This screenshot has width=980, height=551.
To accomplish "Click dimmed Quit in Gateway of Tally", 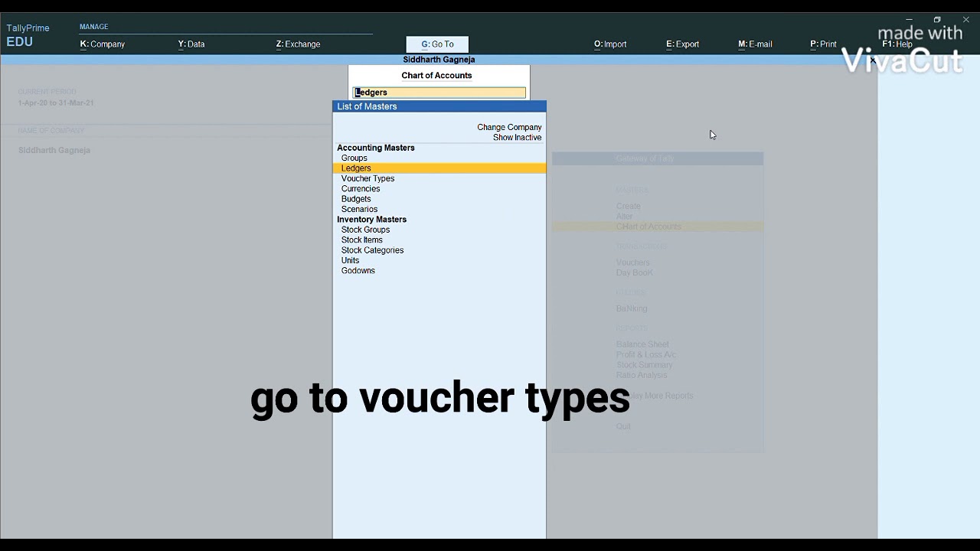I will point(623,426).
